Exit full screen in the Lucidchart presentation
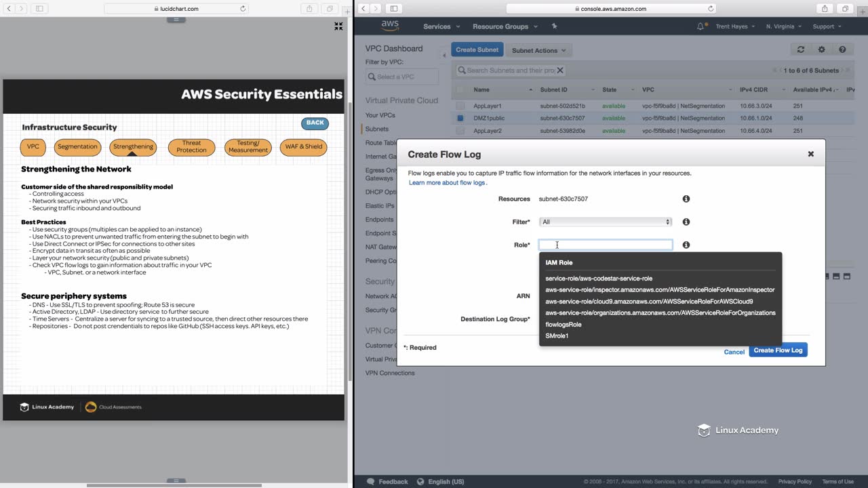 (338, 26)
